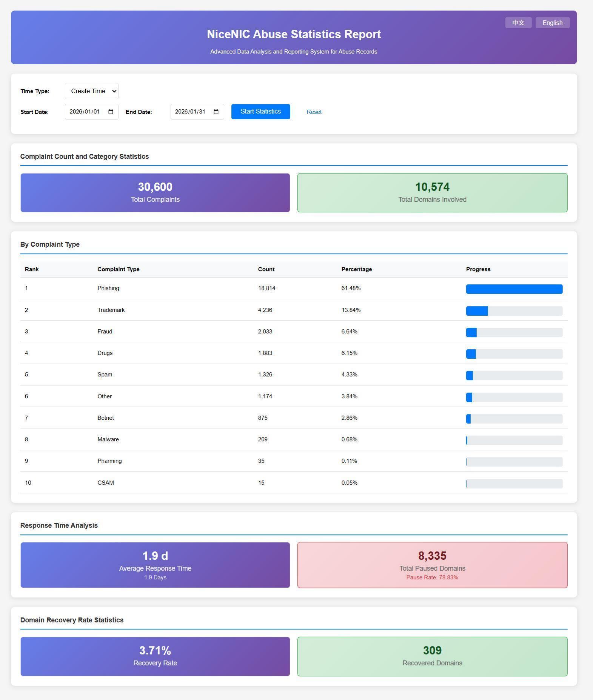
Task: Open calendar picker in Start Date field
Action: coord(111,112)
